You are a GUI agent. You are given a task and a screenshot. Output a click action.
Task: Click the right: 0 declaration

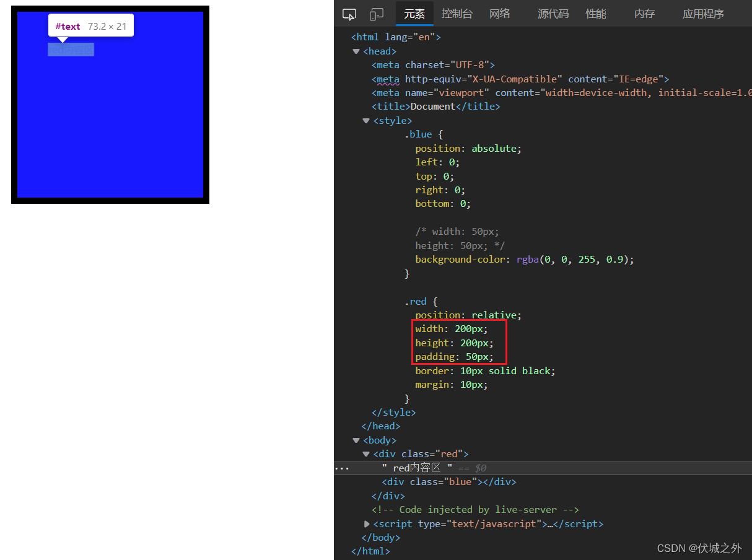click(x=440, y=190)
